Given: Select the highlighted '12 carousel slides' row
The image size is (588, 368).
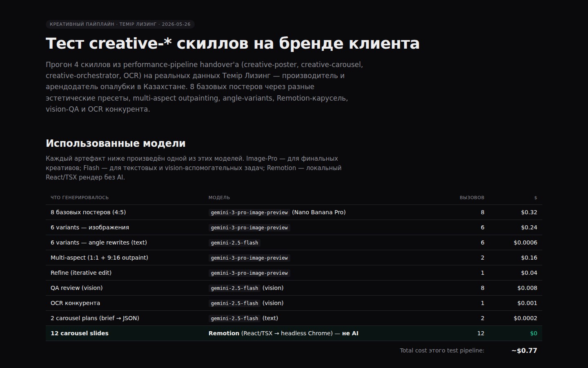Looking at the screenshot, I should click(x=294, y=333).
